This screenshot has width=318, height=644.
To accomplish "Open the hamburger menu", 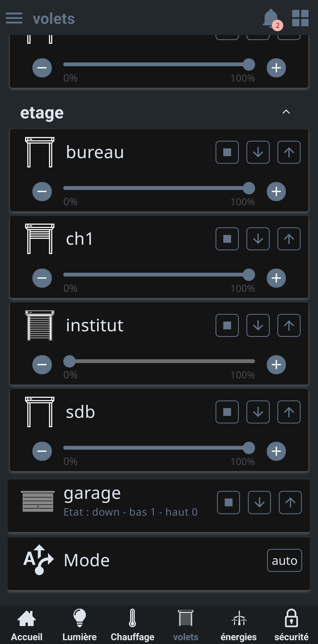I will click(x=14, y=18).
